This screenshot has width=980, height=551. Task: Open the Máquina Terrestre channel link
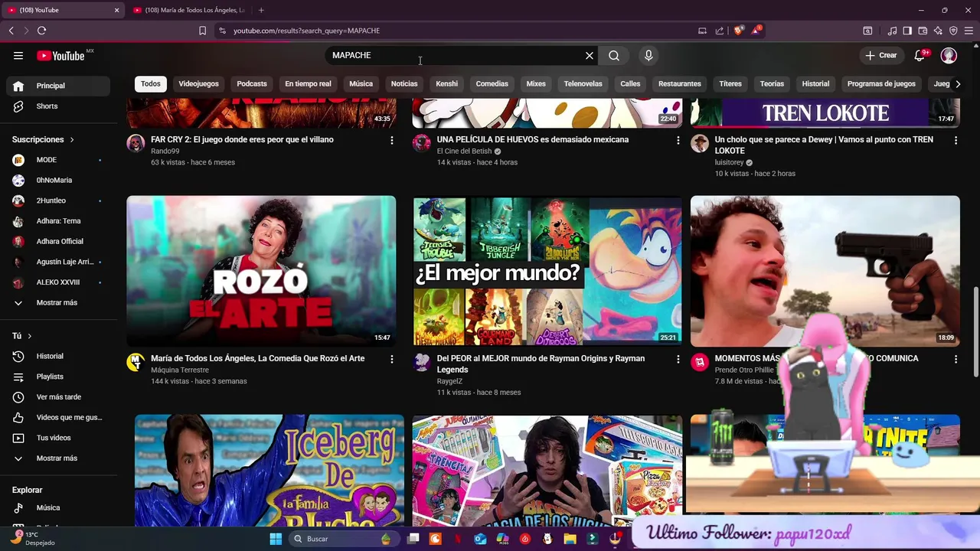[x=180, y=370]
